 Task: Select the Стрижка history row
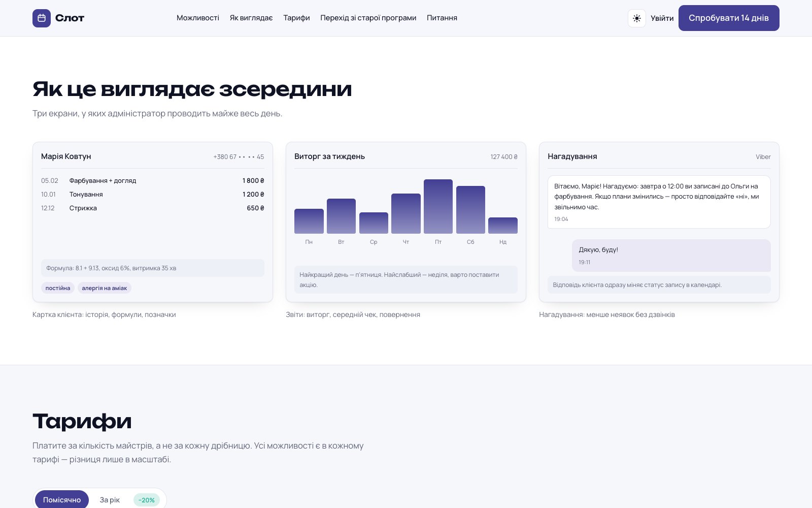[153, 208]
